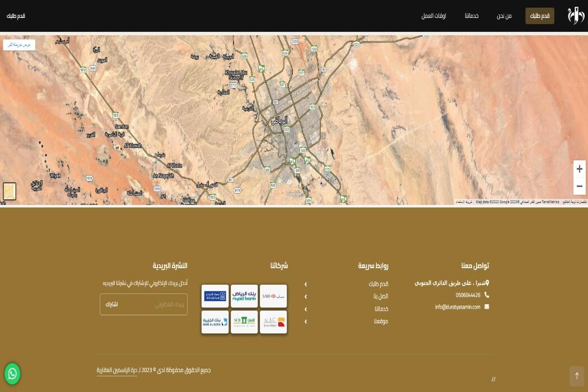The height and width of the screenshot is (392, 588).
Task: Click the NCB bank partner logo
Action: (244, 322)
